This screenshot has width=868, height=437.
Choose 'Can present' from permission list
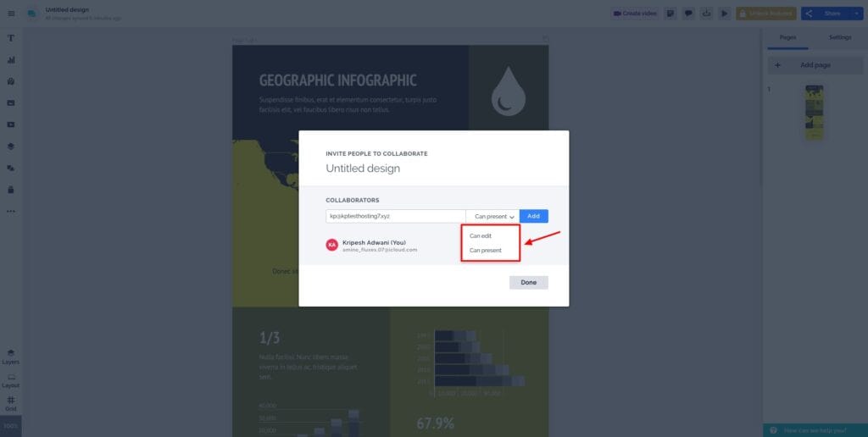[486, 251]
